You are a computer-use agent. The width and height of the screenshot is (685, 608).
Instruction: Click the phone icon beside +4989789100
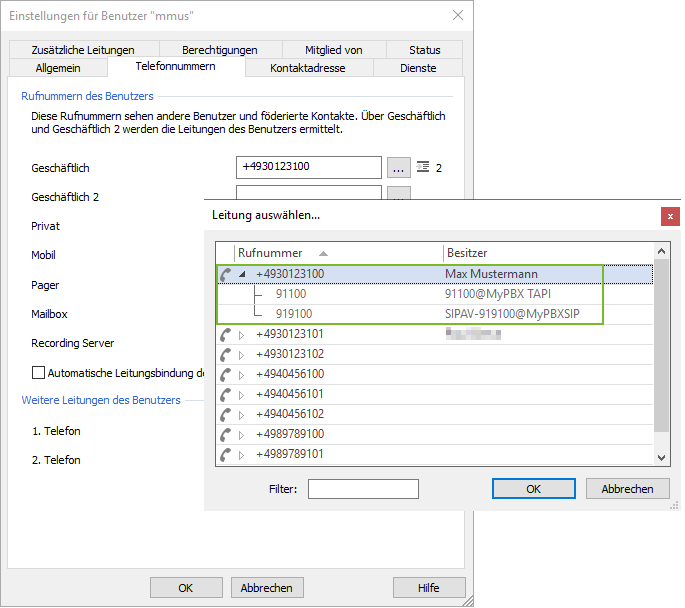(x=226, y=435)
